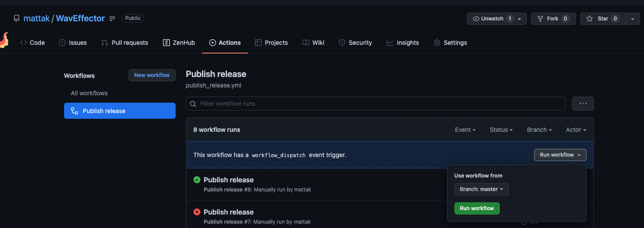Click the Star count badge 0
Image resolution: width=644 pixels, height=228 pixels.
615,19
